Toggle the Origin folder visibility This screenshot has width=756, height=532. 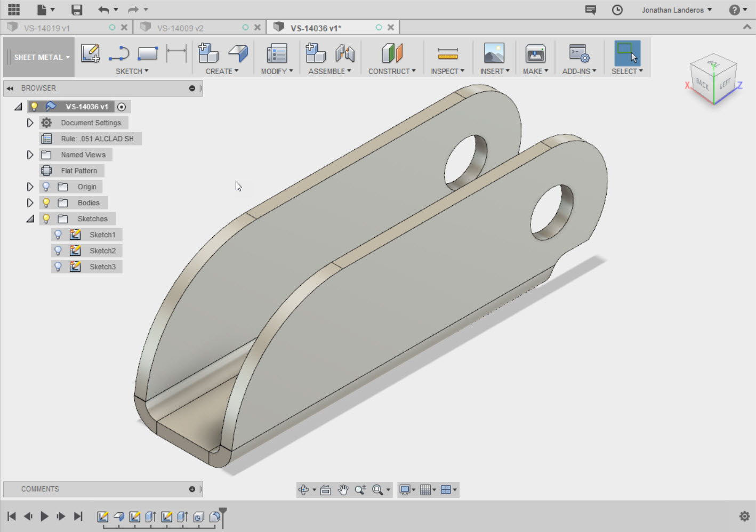pyautogui.click(x=46, y=187)
